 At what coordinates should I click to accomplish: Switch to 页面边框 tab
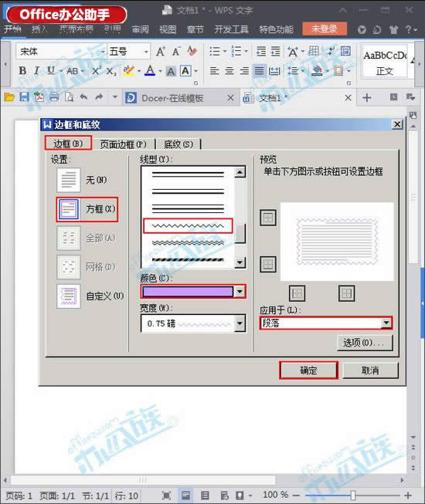123,144
